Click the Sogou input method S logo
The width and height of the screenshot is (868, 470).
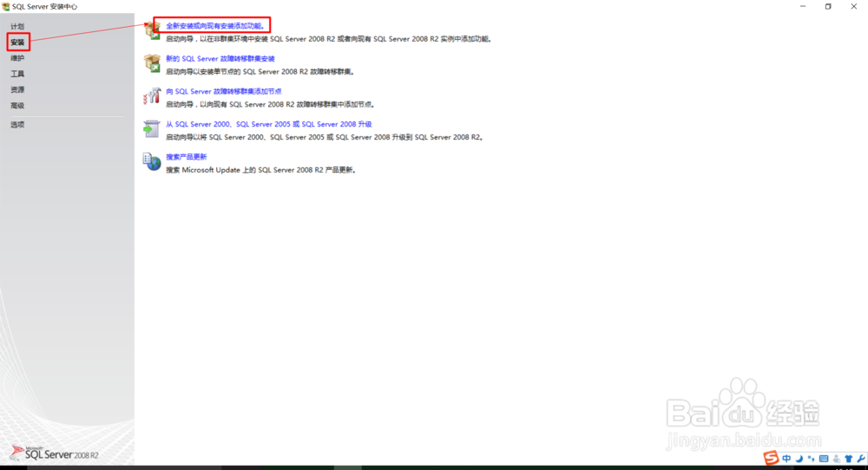click(x=771, y=458)
